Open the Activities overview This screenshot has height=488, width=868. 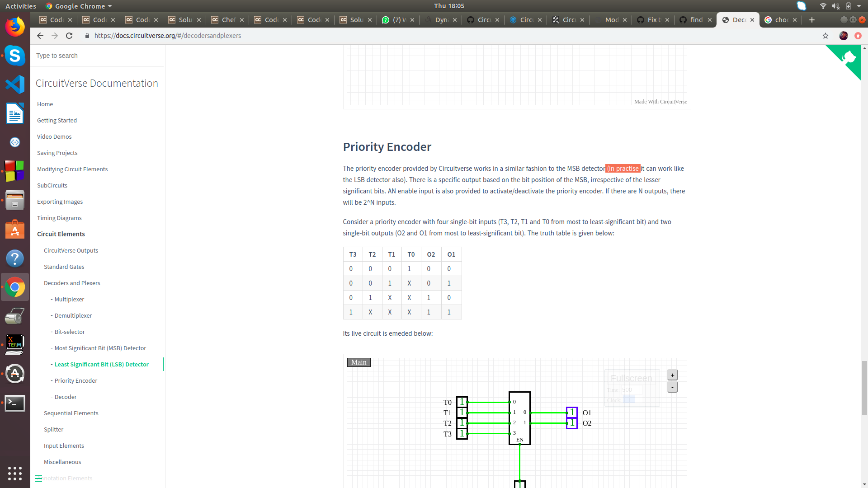point(21,6)
